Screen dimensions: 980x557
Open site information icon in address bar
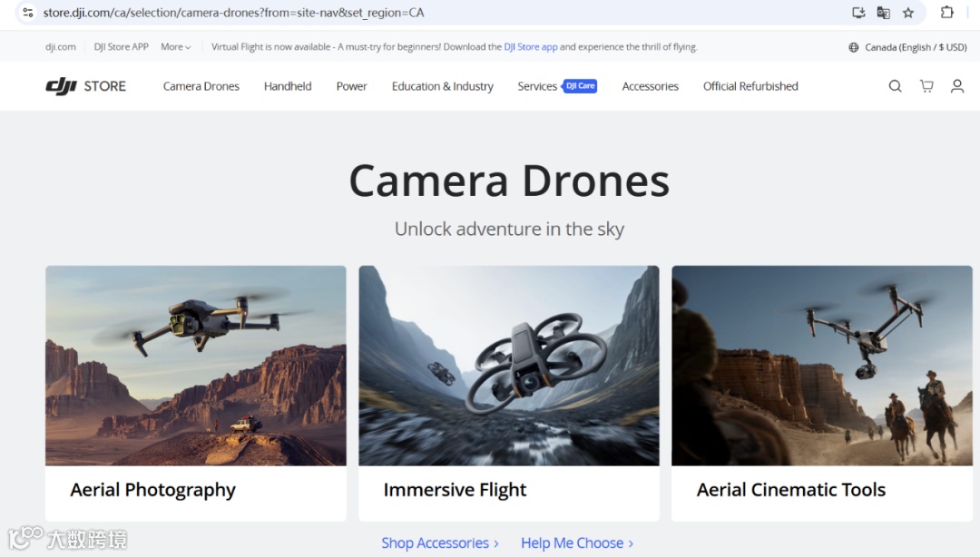(x=27, y=13)
